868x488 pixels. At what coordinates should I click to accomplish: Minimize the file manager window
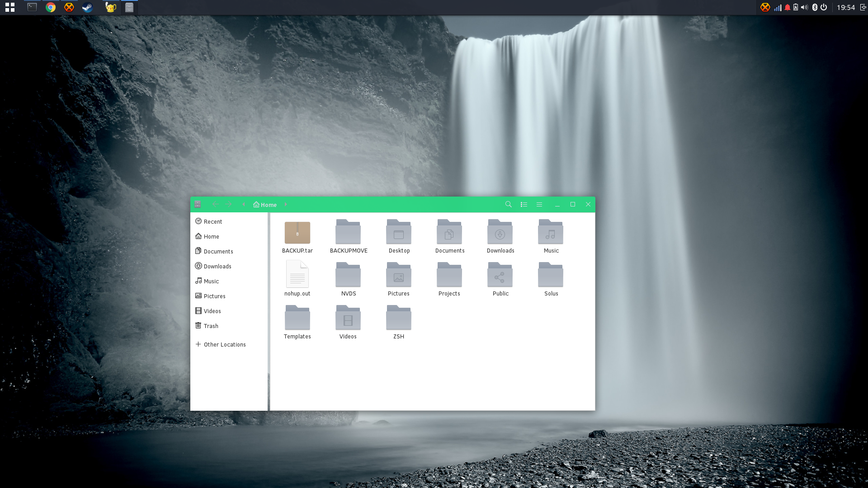[x=557, y=205]
